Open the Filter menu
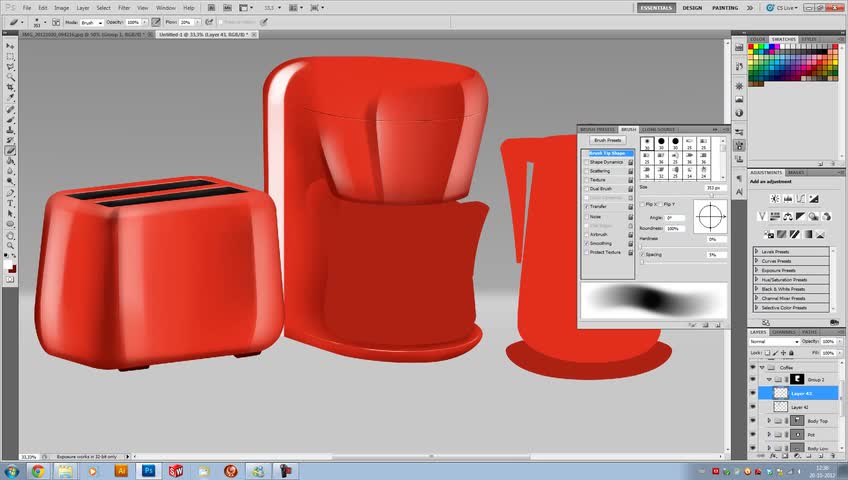848x480 pixels. [124, 8]
